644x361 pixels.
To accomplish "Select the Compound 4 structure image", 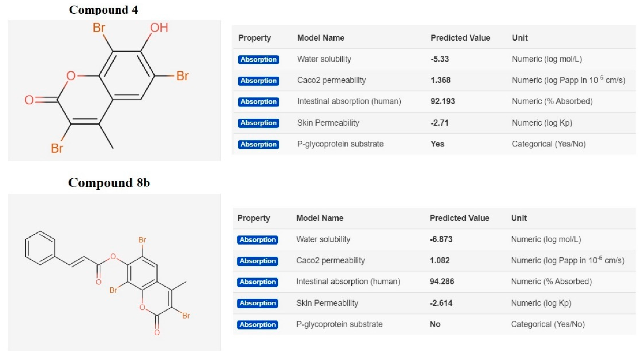I will tap(114, 90).
